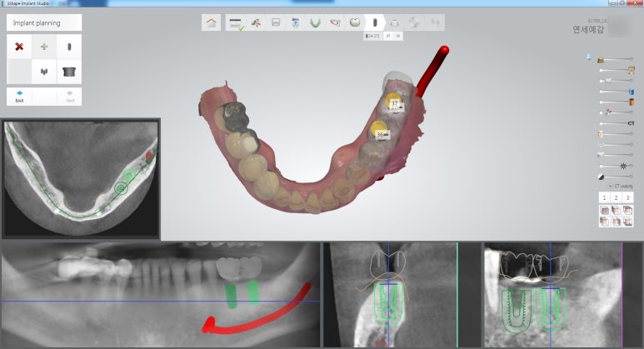Image resolution: width=644 pixels, height=349 pixels.
Task: Toggle CT visibility preset 3
Action: tap(627, 197)
